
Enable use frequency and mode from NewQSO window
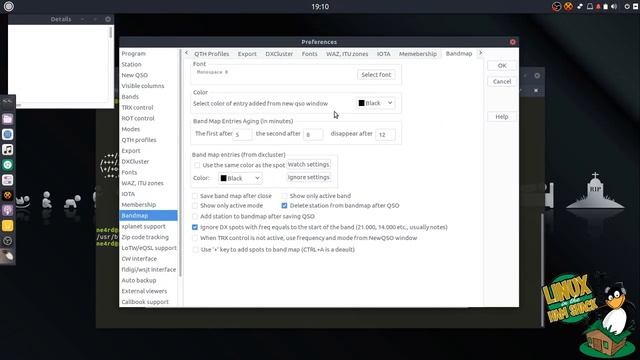click(x=195, y=238)
